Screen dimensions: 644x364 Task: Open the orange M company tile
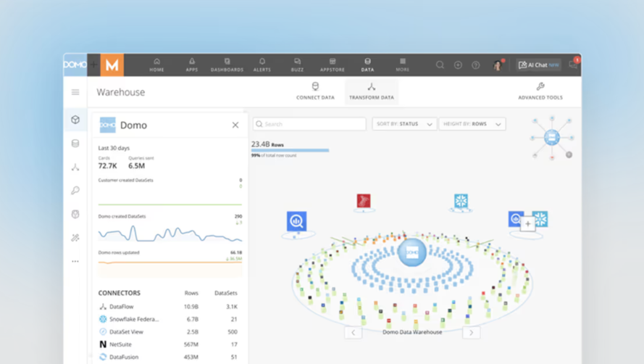112,65
